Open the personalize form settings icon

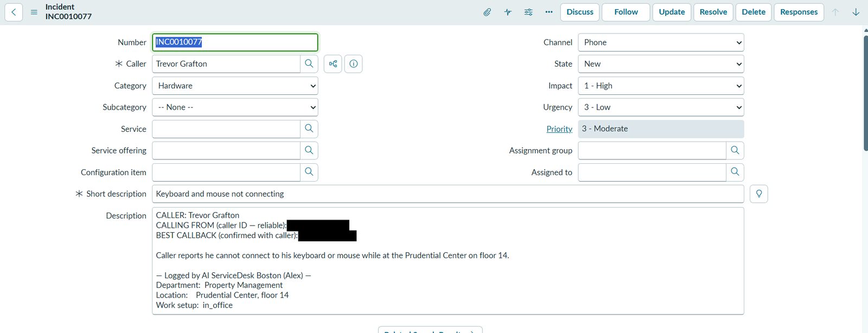click(x=528, y=12)
